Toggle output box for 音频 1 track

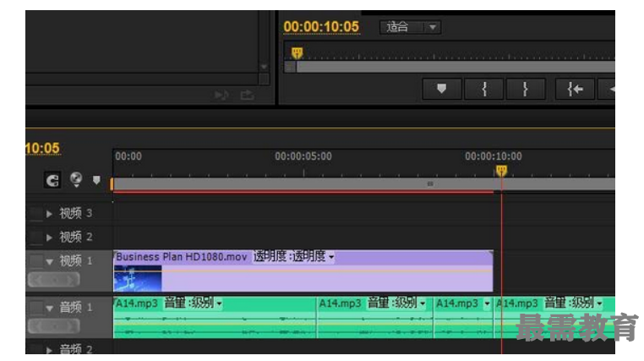(x=35, y=307)
